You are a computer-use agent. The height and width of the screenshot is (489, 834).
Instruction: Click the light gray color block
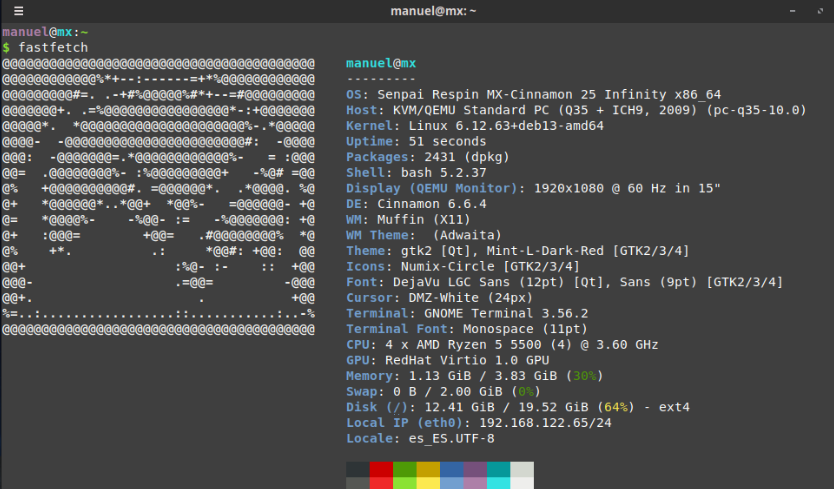click(522, 469)
